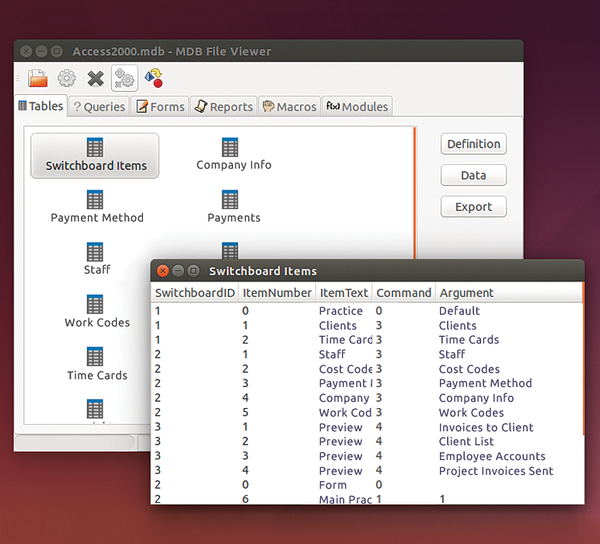
Task: Close the Switchboard Items window
Action: click(163, 271)
